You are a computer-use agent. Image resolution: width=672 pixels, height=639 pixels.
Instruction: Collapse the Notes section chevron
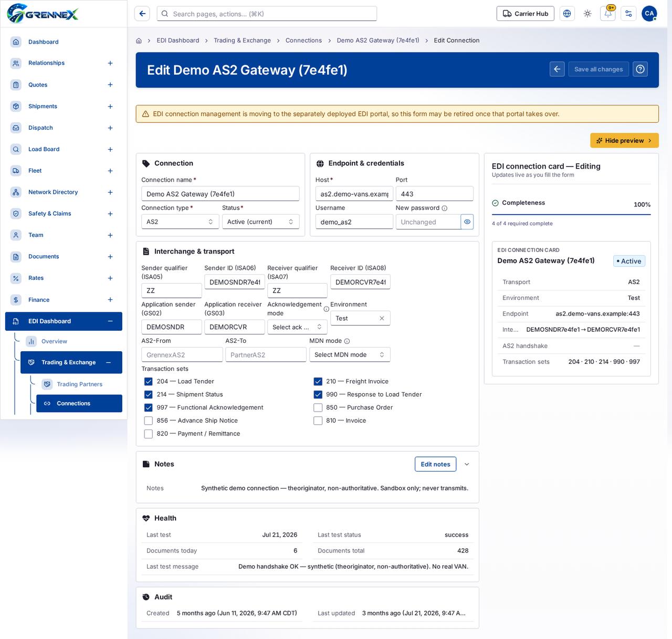[467, 464]
